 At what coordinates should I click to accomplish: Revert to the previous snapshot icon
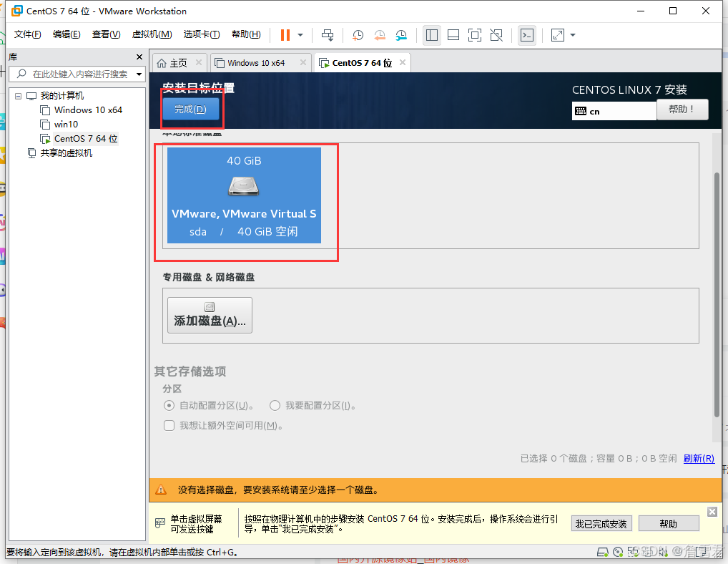click(379, 35)
